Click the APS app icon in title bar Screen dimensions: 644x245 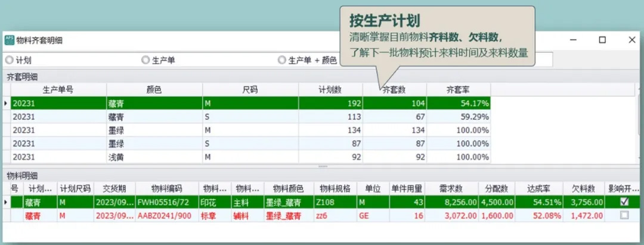tap(10, 40)
